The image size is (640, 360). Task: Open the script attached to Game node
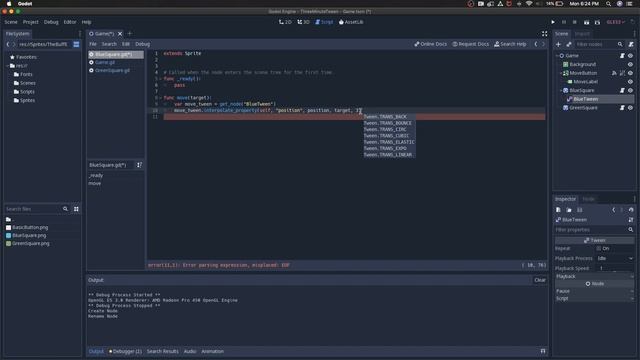click(x=622, y=56)
